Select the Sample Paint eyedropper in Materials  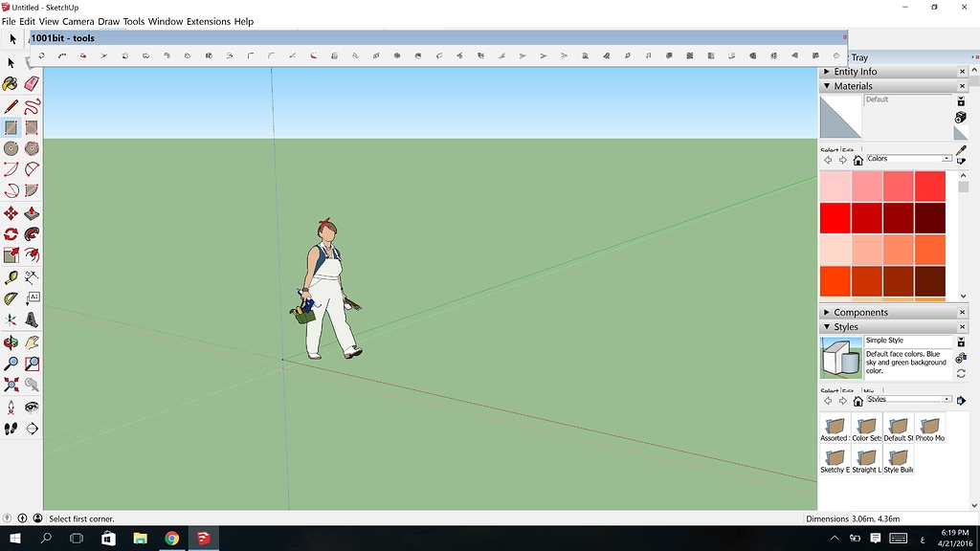click(963, 149)
